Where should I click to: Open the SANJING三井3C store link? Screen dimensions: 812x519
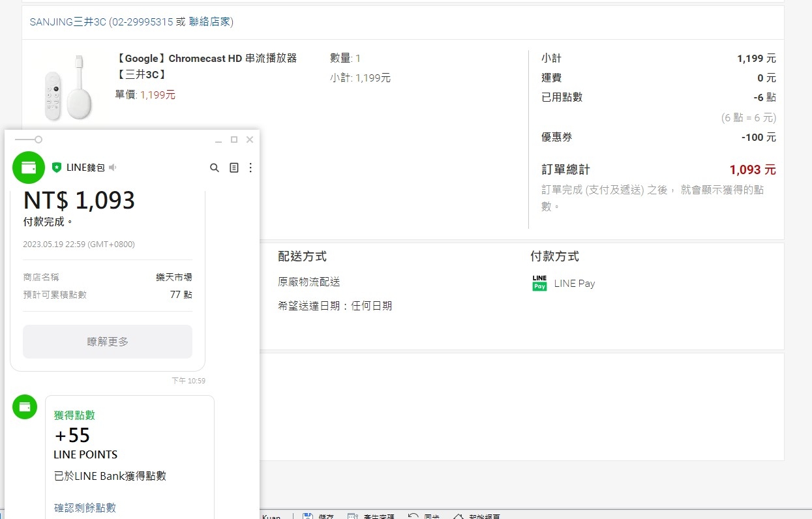pos(68,22)
